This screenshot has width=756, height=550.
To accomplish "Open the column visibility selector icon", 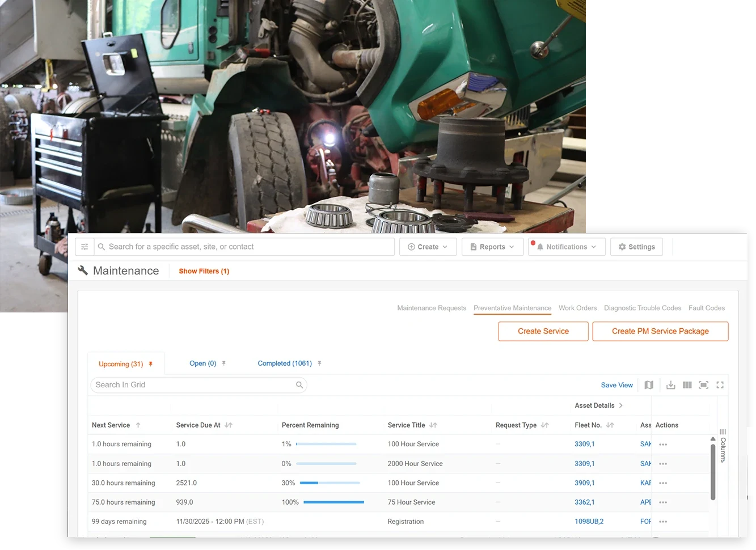I will pos(687,385).
